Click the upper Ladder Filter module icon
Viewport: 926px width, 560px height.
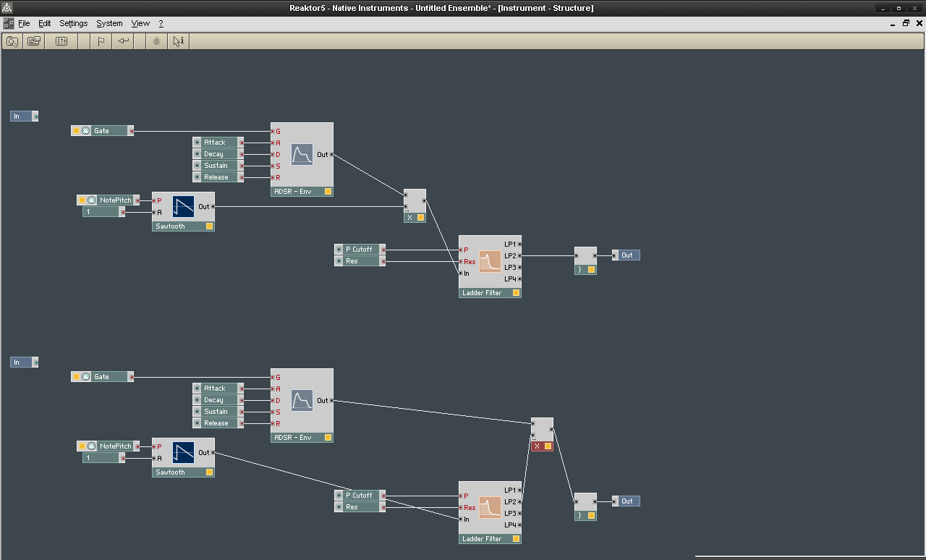pos(490,261)
